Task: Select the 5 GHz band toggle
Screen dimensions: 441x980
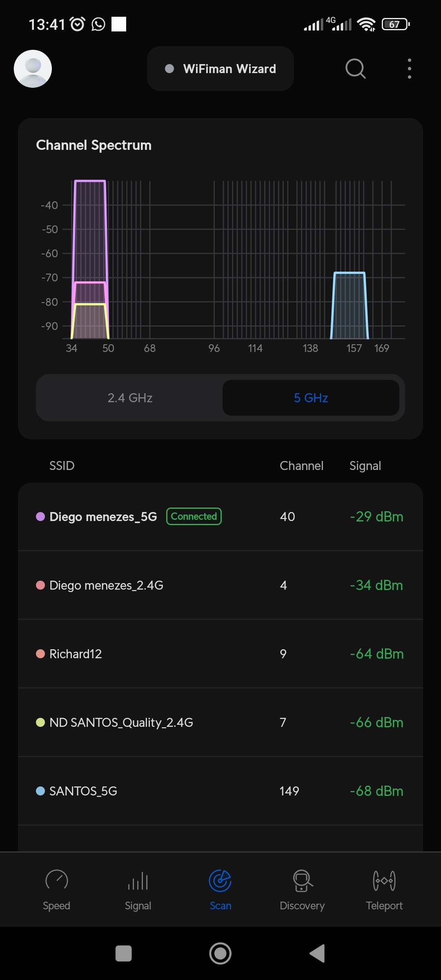Action: pyautogui.click(x=311, y=398)
